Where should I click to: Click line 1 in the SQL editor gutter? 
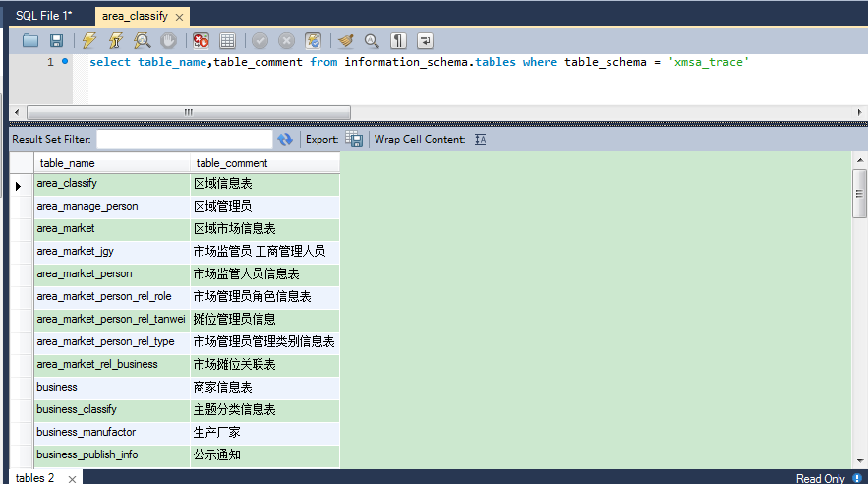50,62
